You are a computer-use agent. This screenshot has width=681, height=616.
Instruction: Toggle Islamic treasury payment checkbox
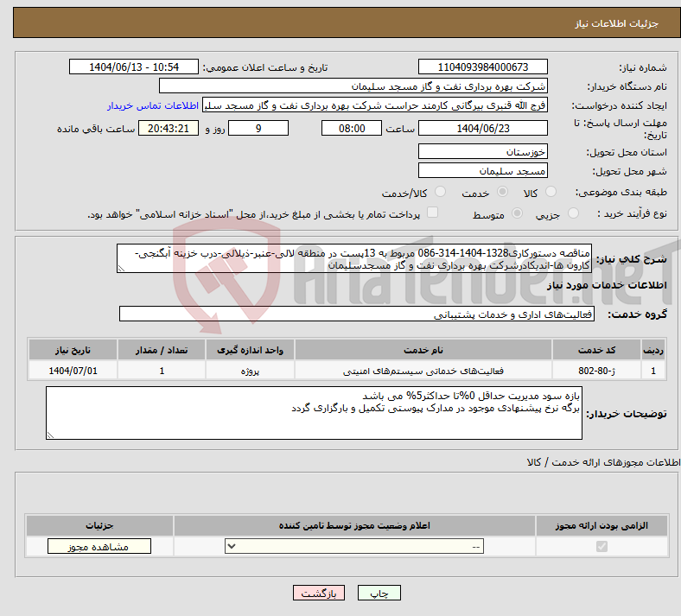(x=433, y=213)
